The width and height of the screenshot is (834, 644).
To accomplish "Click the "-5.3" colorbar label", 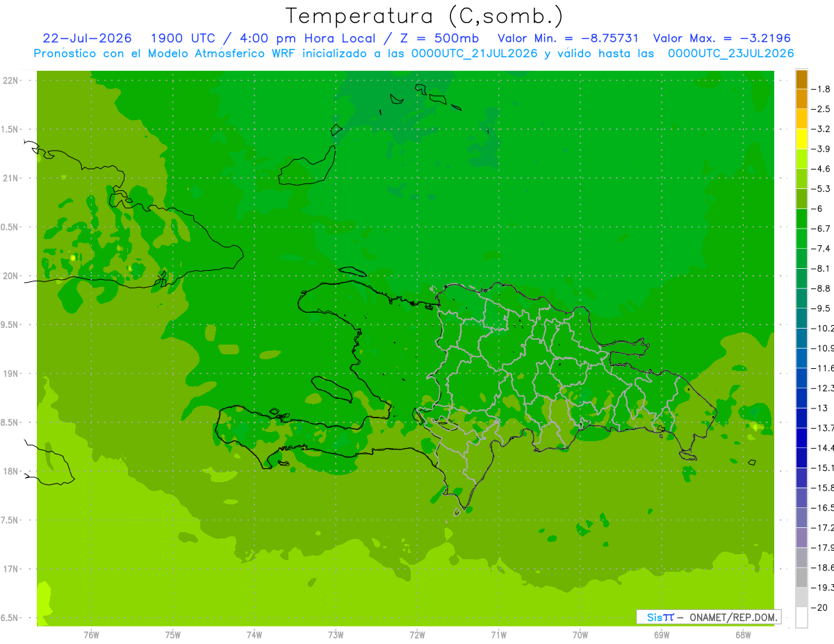I will click(821, 189).
